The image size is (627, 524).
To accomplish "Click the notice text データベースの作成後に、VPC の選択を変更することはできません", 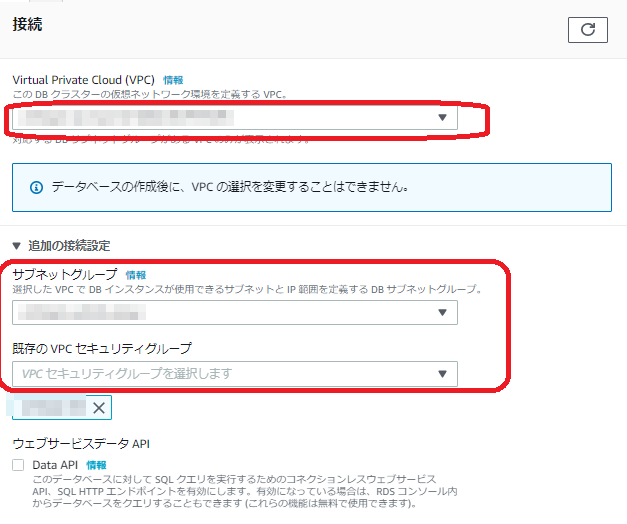I will (x=230, y=187).
